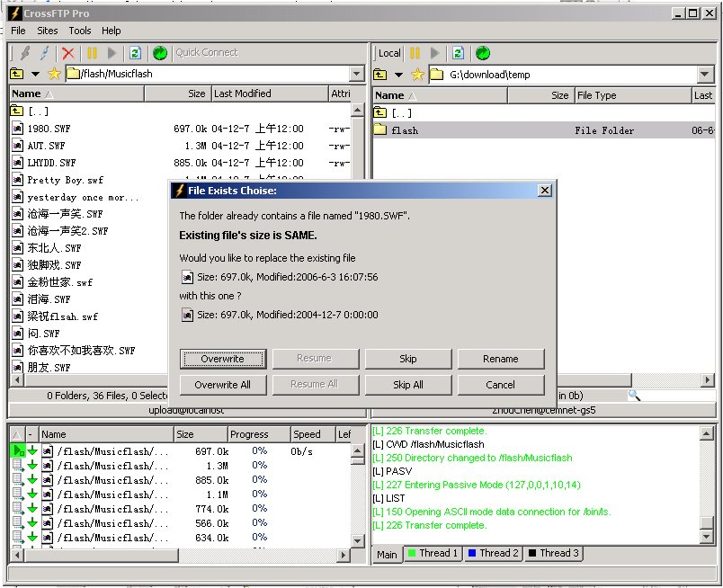Click the green globe icon in local toolbar

(x=483, y=53)
